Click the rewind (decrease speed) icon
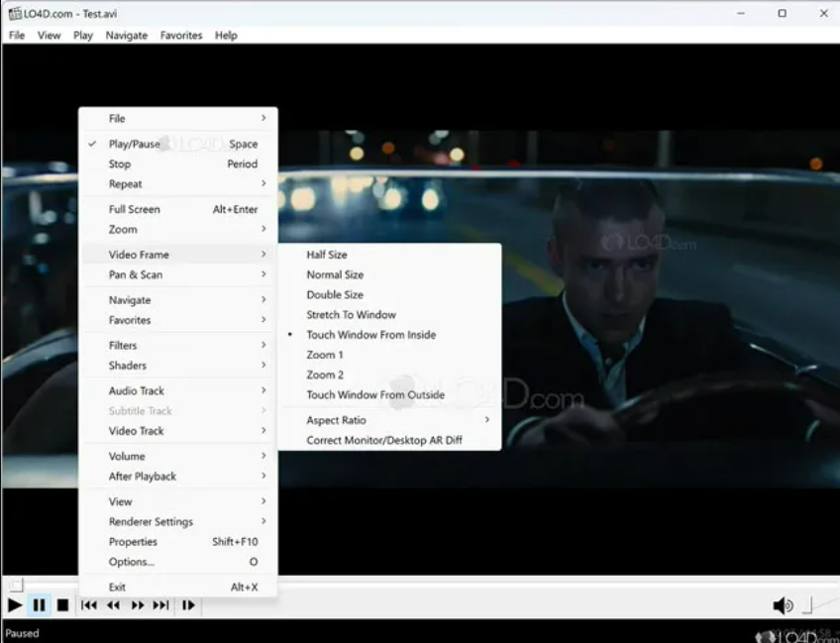 pos(113,605)
